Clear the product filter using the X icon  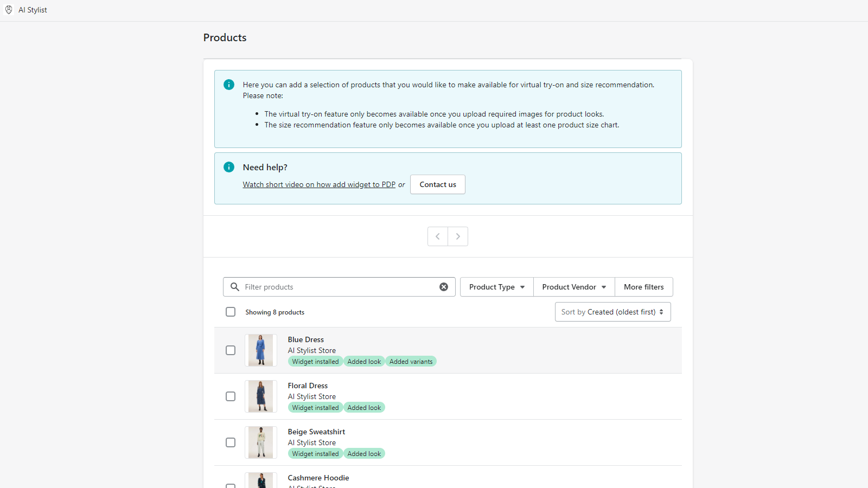(444, 287)
